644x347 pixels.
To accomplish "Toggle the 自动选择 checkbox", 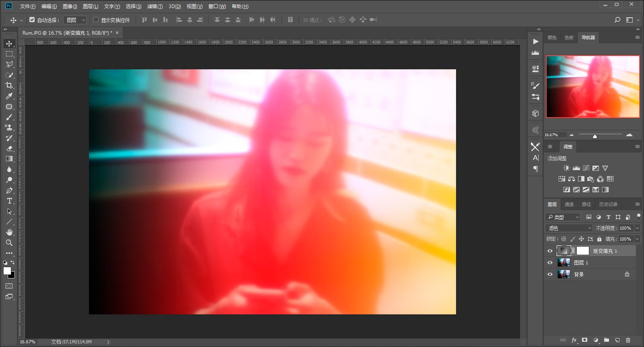I will coord(32,19).
